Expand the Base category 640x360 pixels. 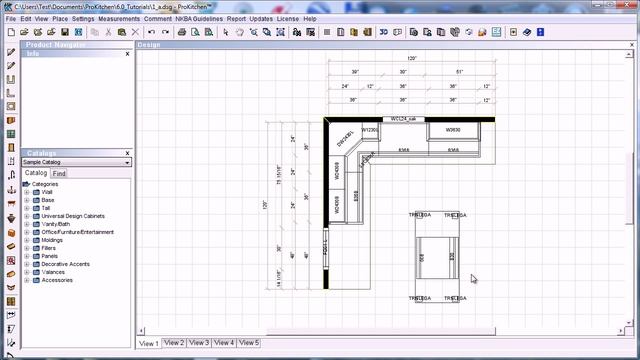click(27, 200)
